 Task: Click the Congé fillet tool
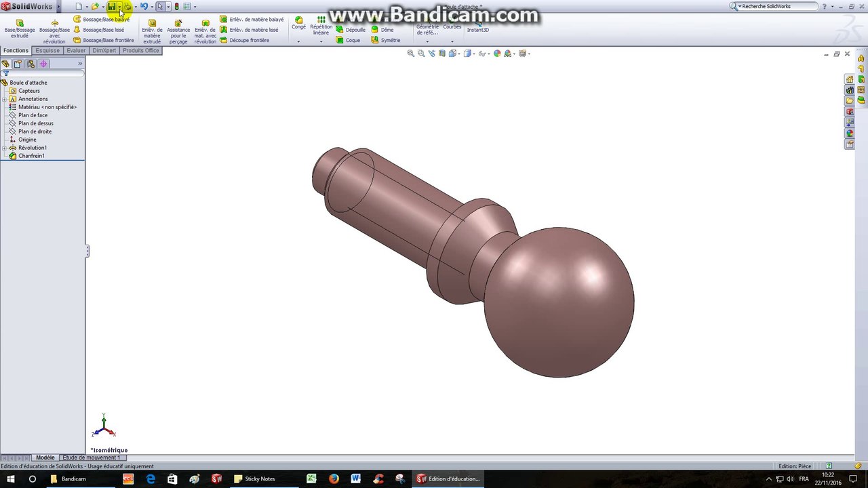click(298, 23)
